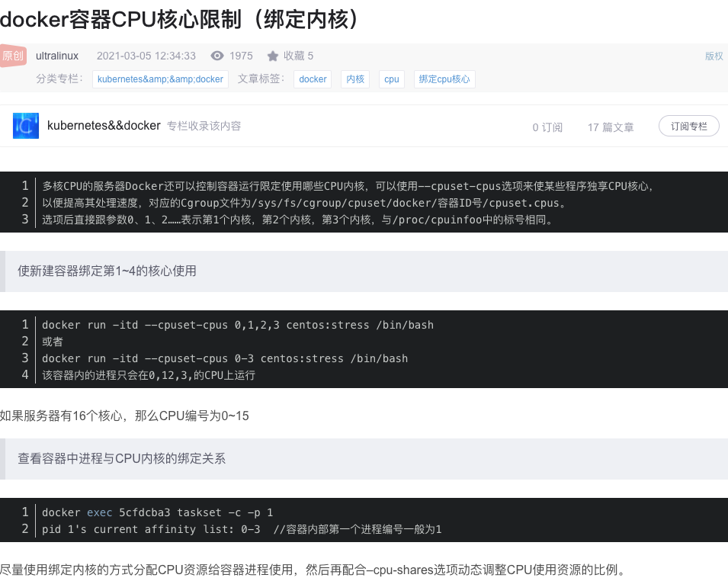728x581 pixels.
Task: Click code line mentioning /proc/cpuinfoo
Action: 298,220
